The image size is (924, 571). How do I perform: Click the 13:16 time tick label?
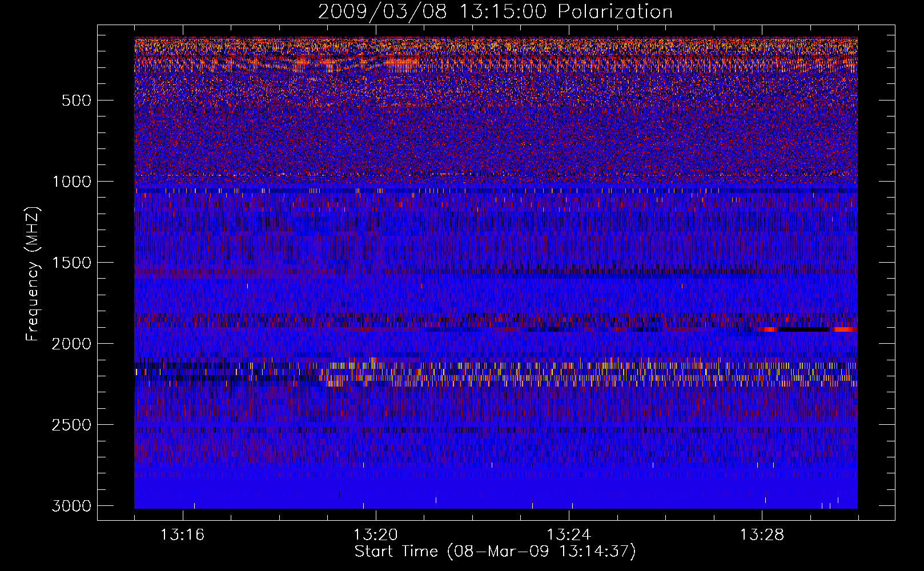tap(182, 535)
